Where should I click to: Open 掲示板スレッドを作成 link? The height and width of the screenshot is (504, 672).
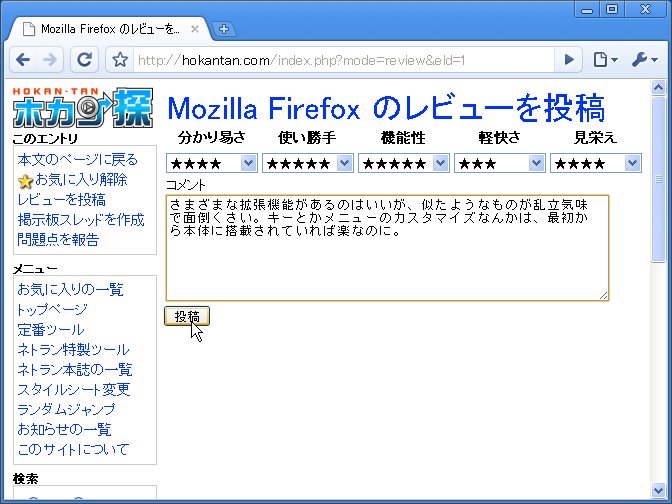point(81,220)
